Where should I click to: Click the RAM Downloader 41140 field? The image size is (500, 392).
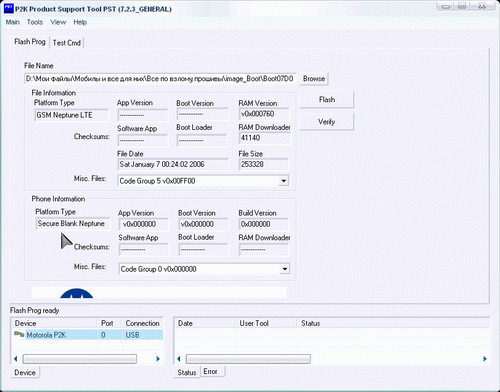pyautogui.click(x=265, y=138)
